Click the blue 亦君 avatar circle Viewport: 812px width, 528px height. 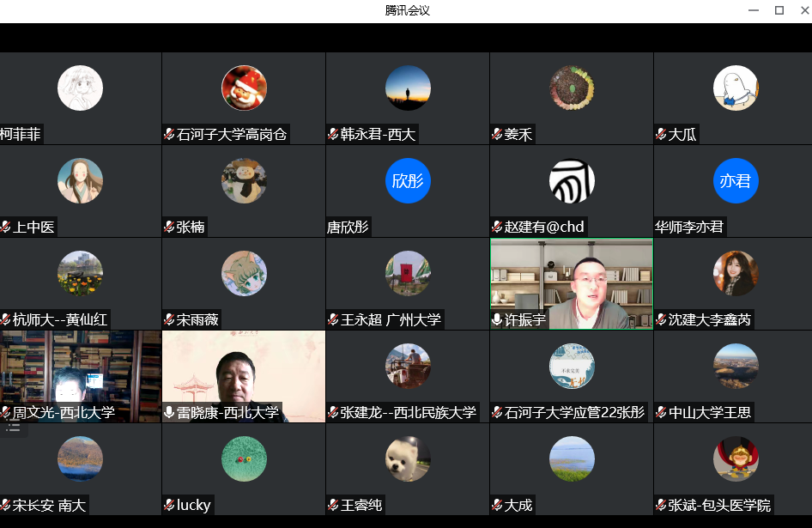(x=735, y=181)
